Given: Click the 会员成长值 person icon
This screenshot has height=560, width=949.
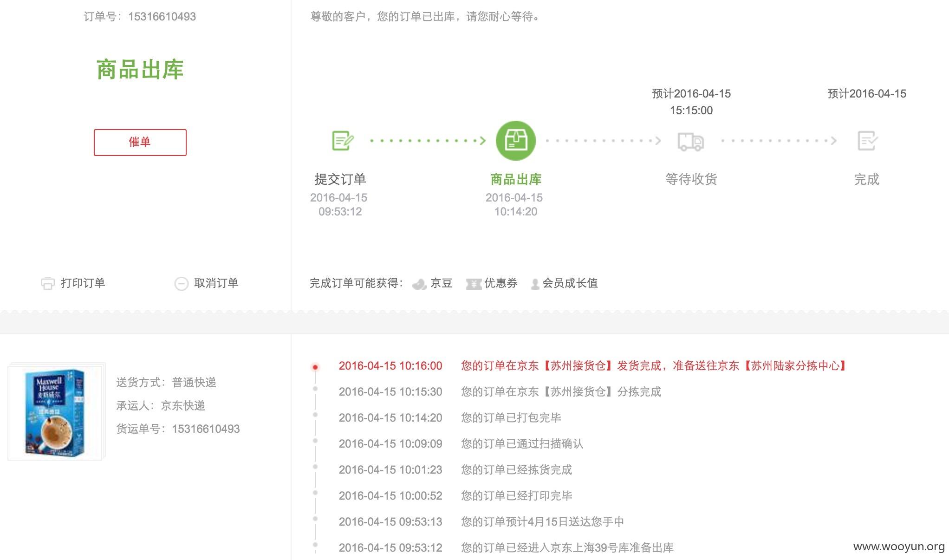Looking at the screenshot, I should (535, 284).
